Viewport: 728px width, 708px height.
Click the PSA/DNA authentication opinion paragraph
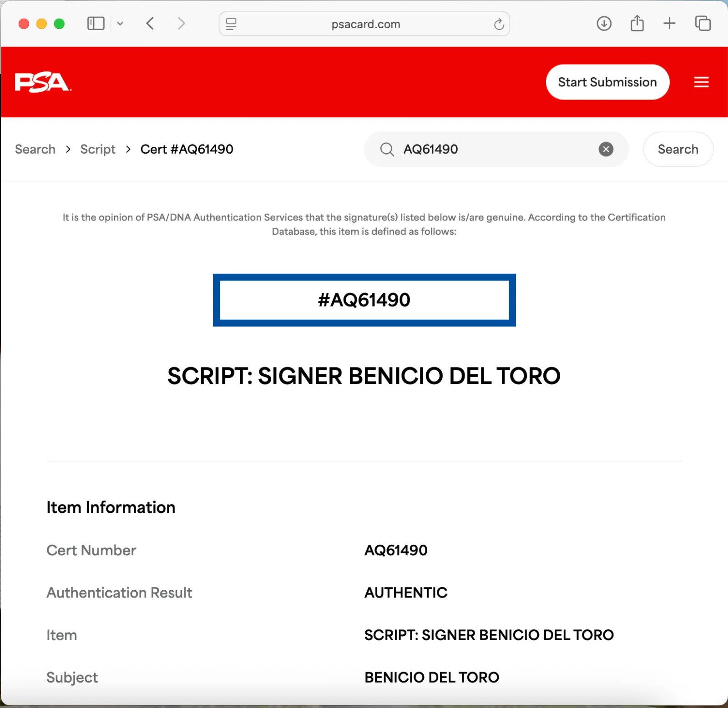(364, 224)
